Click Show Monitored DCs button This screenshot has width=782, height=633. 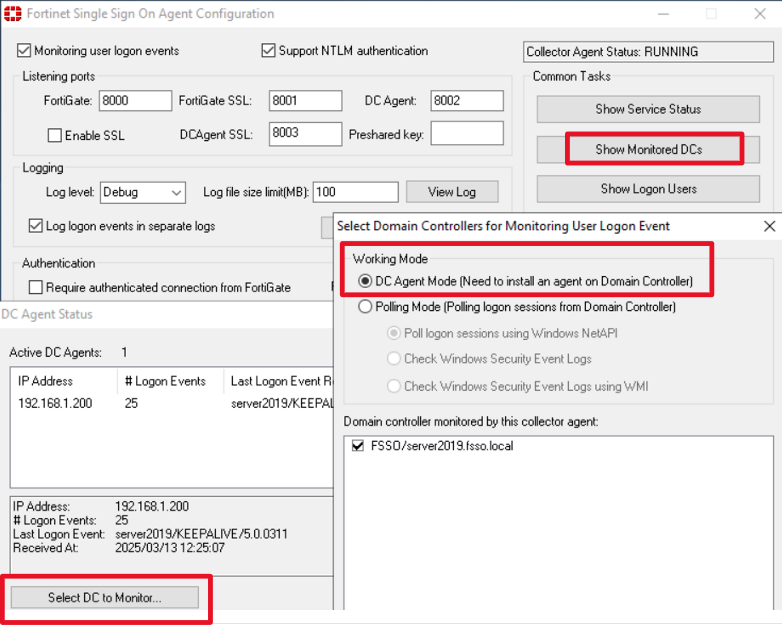[x=648, y=149]
